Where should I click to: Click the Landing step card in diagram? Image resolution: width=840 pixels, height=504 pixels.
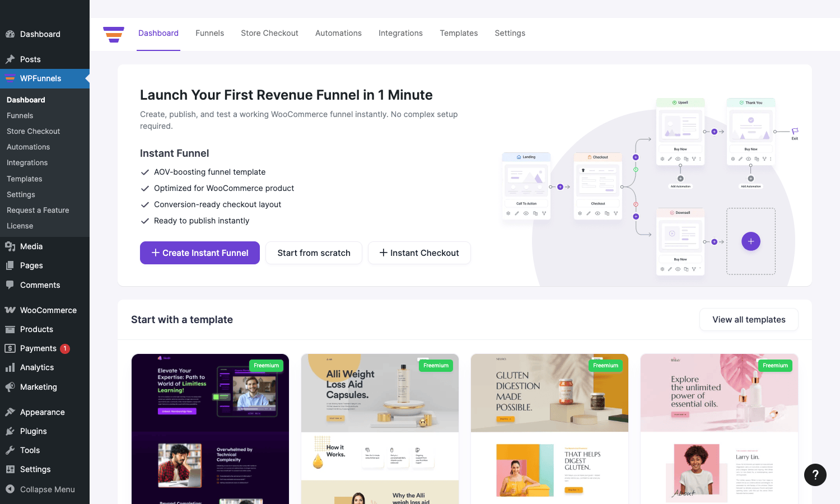(526, 185)
